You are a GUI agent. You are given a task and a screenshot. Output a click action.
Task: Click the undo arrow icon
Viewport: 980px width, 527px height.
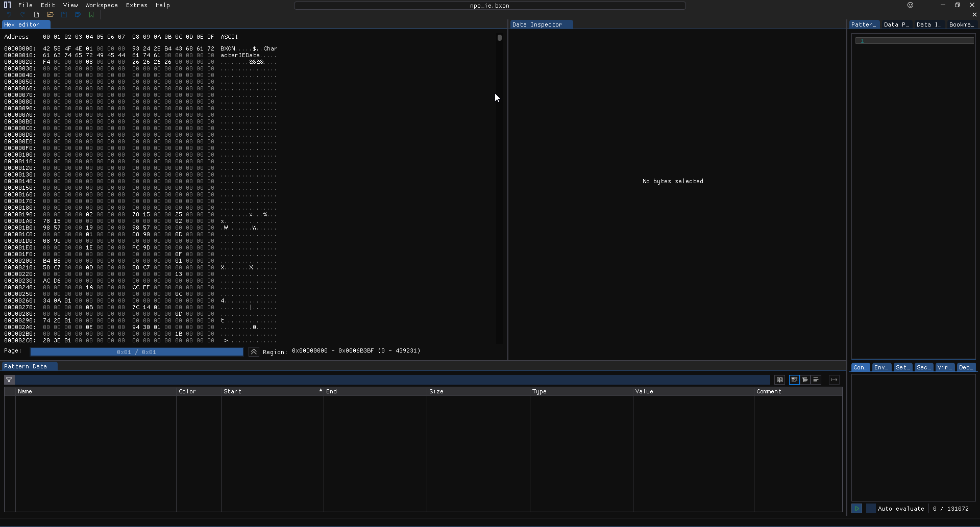[x=9, y=15]
